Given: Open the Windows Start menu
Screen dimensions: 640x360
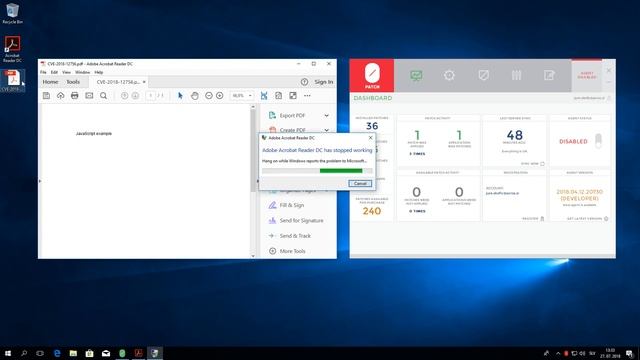Looking at the screenshot, I should pyautogui.click(x=7, y=353).
